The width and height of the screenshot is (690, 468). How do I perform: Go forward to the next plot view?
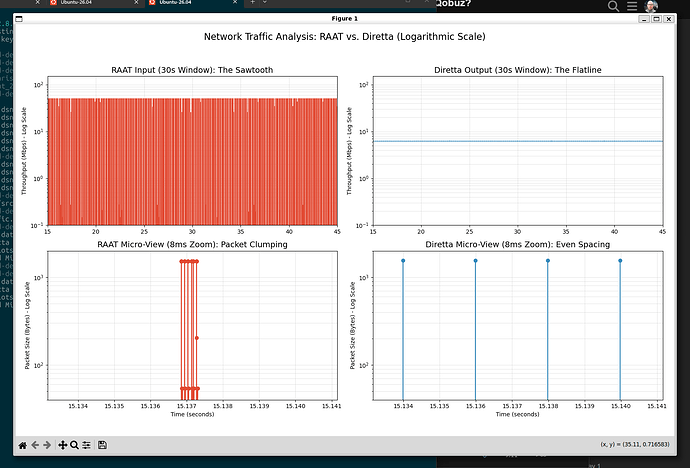coord(47,445)
